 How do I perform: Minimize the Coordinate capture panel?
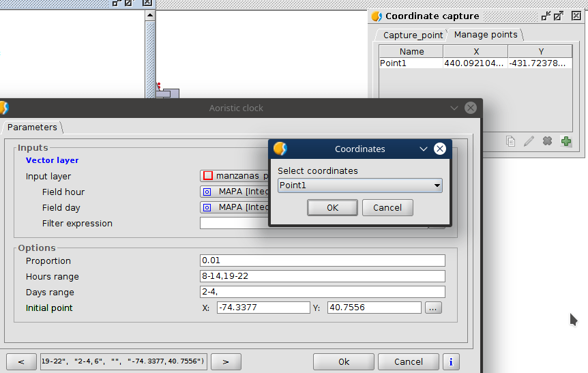click(546, 16)
